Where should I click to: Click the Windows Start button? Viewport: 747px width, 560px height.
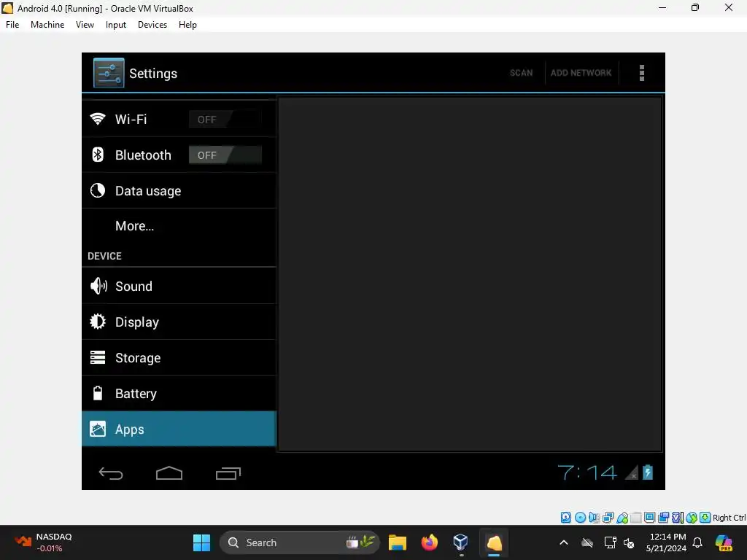(201, 542)
